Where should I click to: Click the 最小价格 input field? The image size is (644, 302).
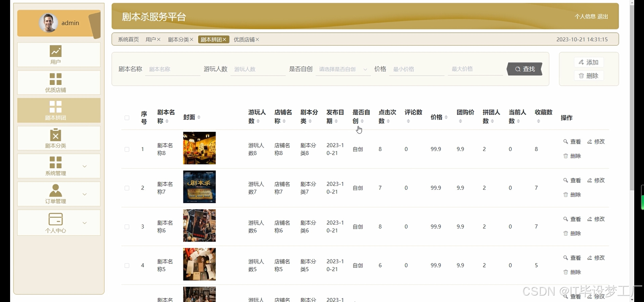[417, 69]
